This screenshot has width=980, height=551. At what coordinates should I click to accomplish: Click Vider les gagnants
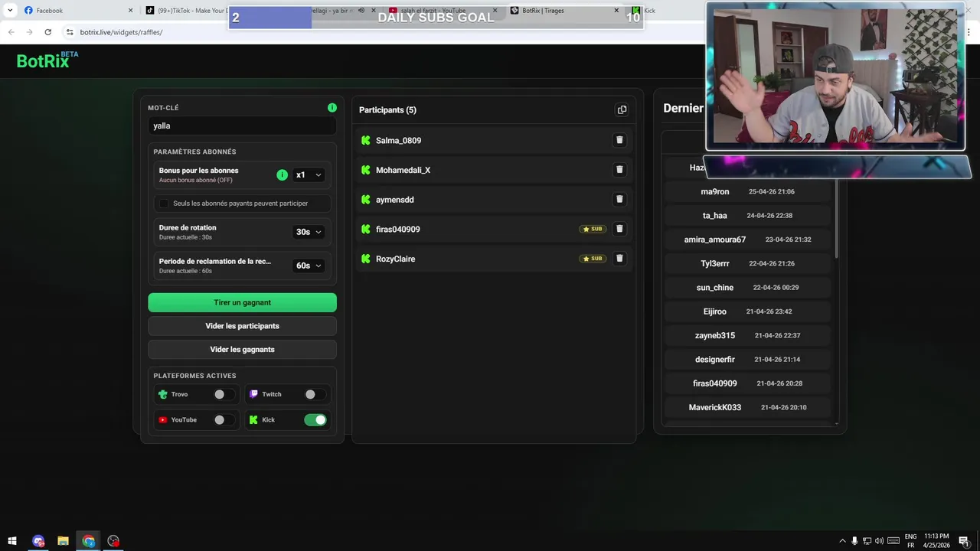tap(242, 350)
